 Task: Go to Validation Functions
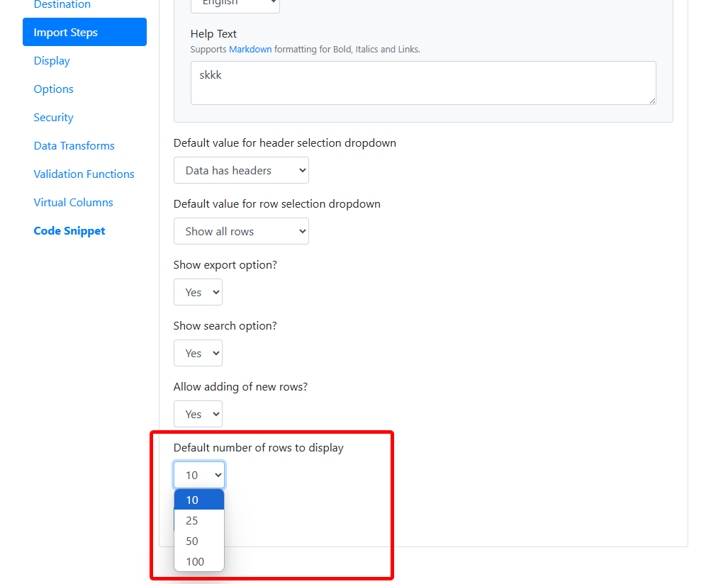pyautogui.click(x=84, y=174)
